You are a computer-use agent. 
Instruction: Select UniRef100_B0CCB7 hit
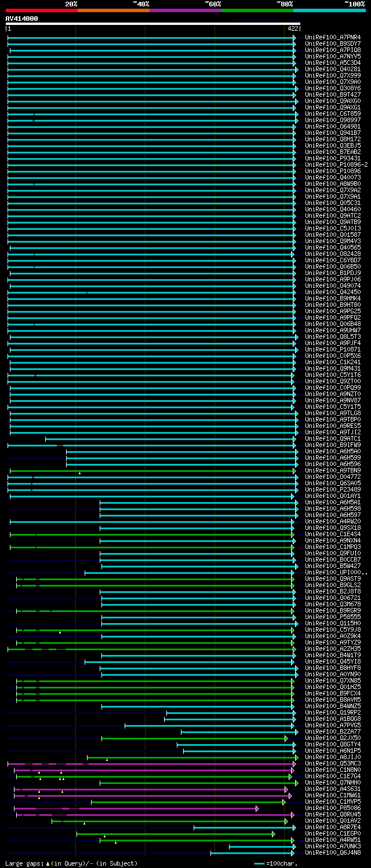pyautogui.click(x=333, y=559)
